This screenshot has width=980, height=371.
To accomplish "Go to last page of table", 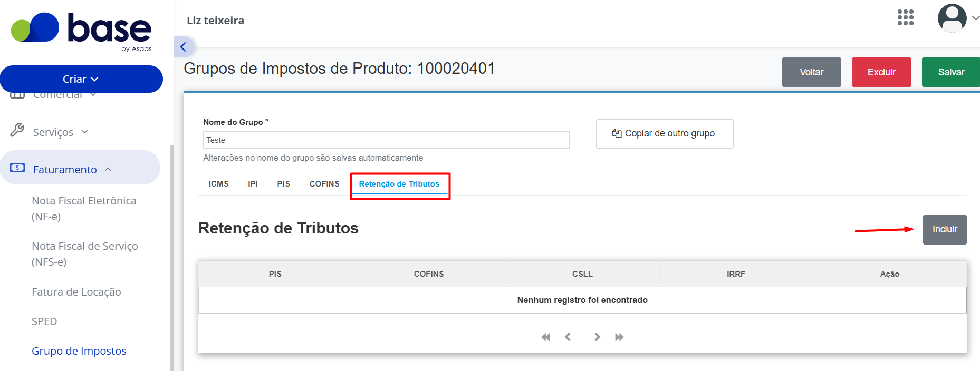I will [619, 337].
